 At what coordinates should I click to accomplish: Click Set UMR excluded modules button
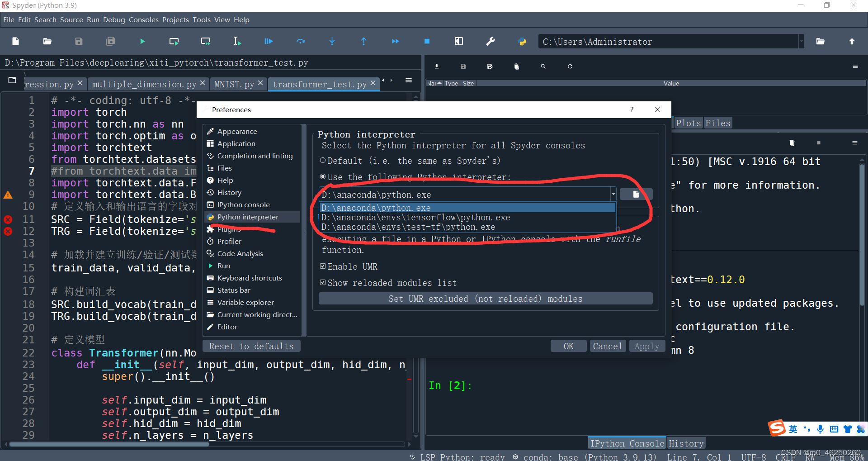pyautogui.click(x=486, y=299)
